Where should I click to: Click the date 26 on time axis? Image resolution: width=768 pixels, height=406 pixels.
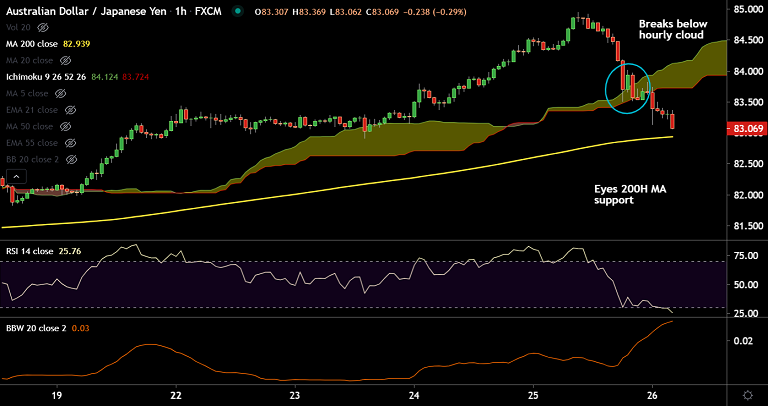tap(652, 395)
